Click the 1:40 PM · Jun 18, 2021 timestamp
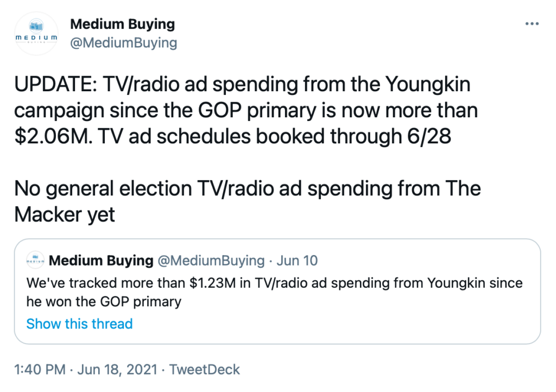The width and height of the screenshot is (556, 392). click(x=85, y=369)
